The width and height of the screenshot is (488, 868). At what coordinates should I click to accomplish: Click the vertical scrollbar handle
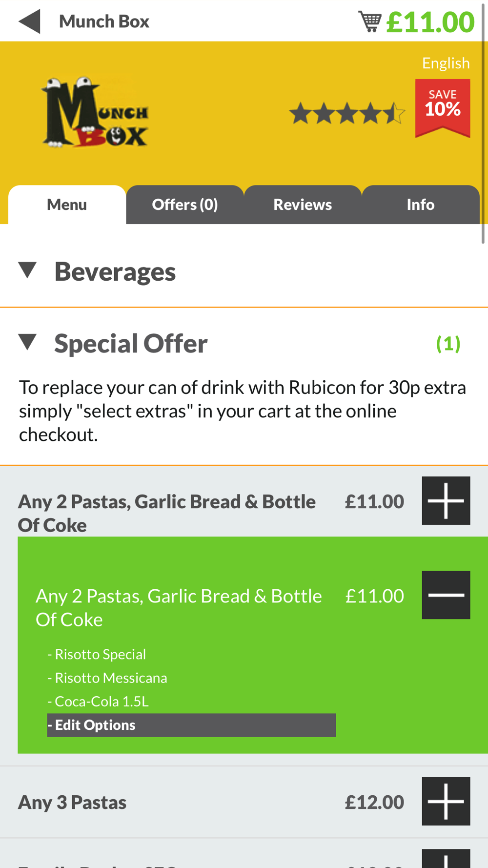483,122
